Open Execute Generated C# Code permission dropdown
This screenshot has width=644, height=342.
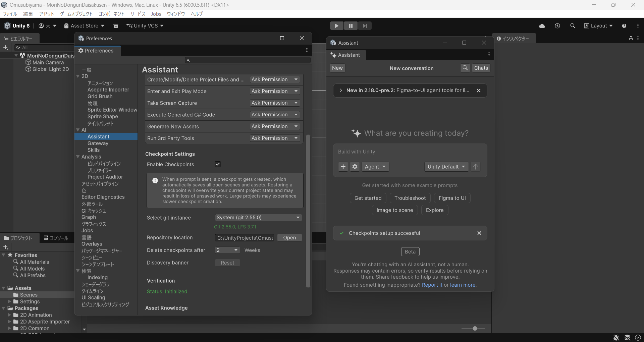275,115
